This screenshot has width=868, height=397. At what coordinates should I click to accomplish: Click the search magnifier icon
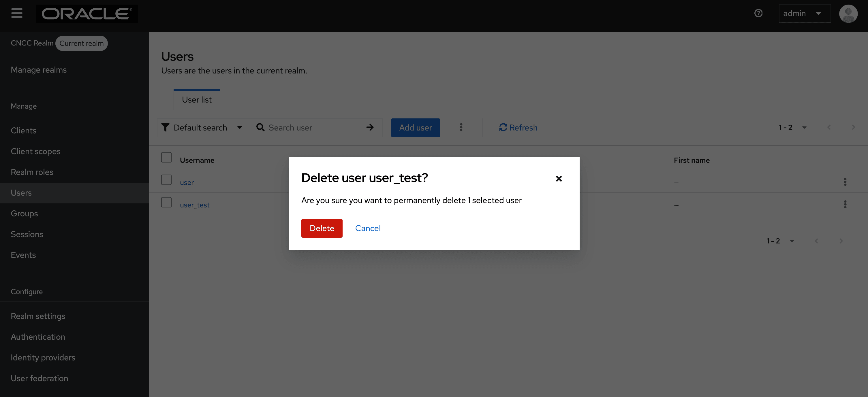click(x=260, y=128)
